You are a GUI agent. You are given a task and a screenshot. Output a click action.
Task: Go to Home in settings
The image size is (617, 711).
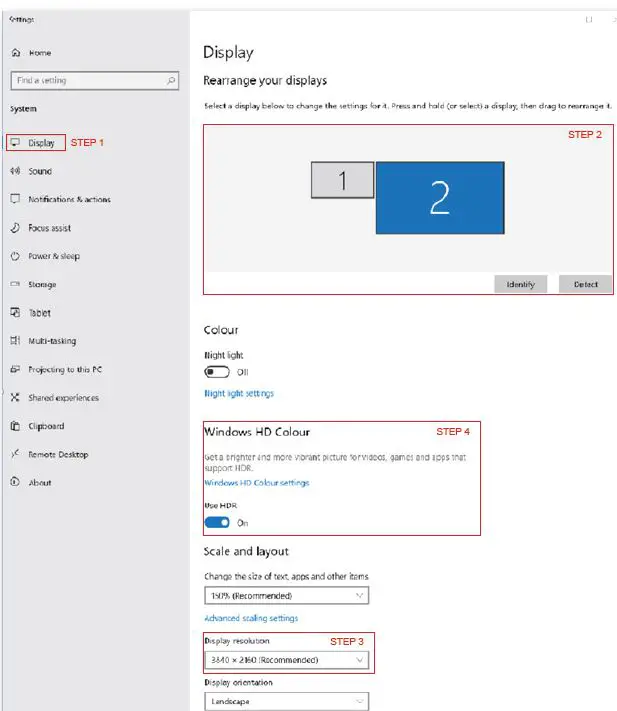[40, 53]
